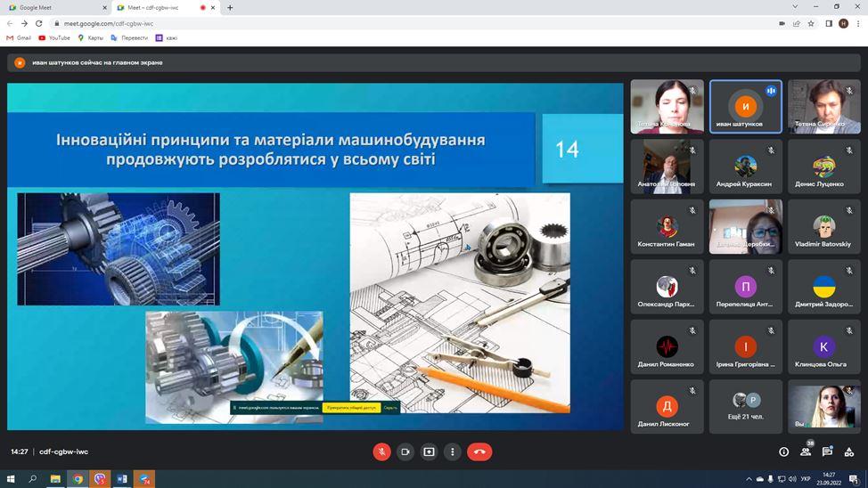This screenshot has height=488, width=868.
Task: Click Данил Романенко participant tile
Action: (667, 347)
